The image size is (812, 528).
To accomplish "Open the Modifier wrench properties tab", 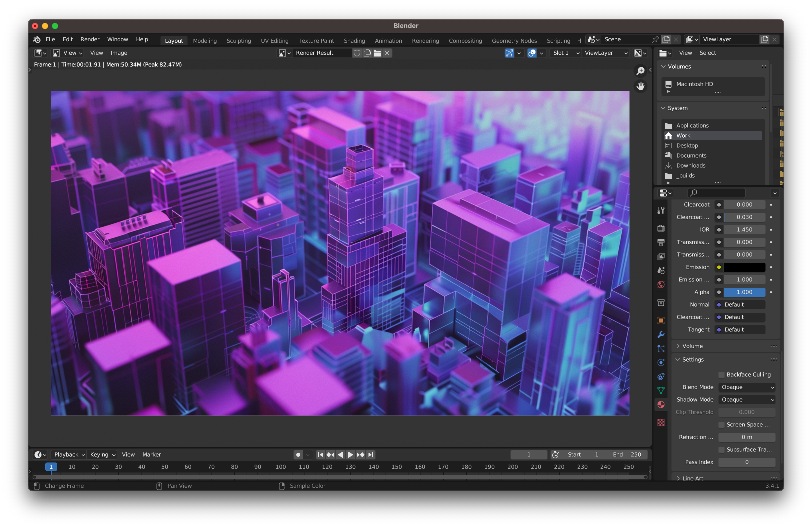I will point(661,334).
